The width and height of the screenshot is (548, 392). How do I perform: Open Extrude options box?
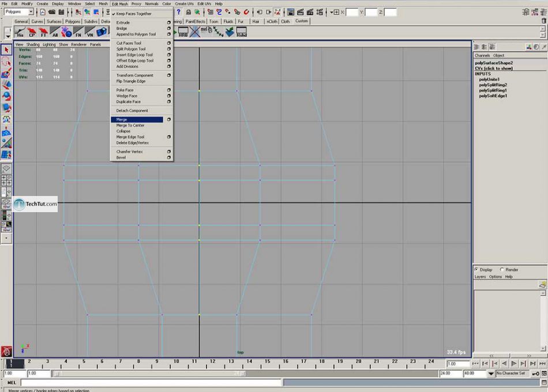coord(169,22)
